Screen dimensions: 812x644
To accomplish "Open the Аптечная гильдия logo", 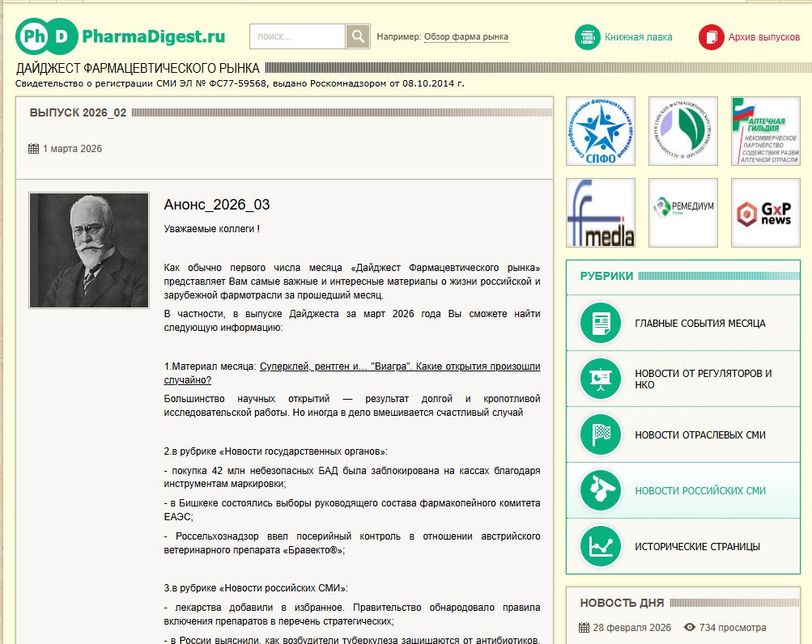I will pos(764,131).
